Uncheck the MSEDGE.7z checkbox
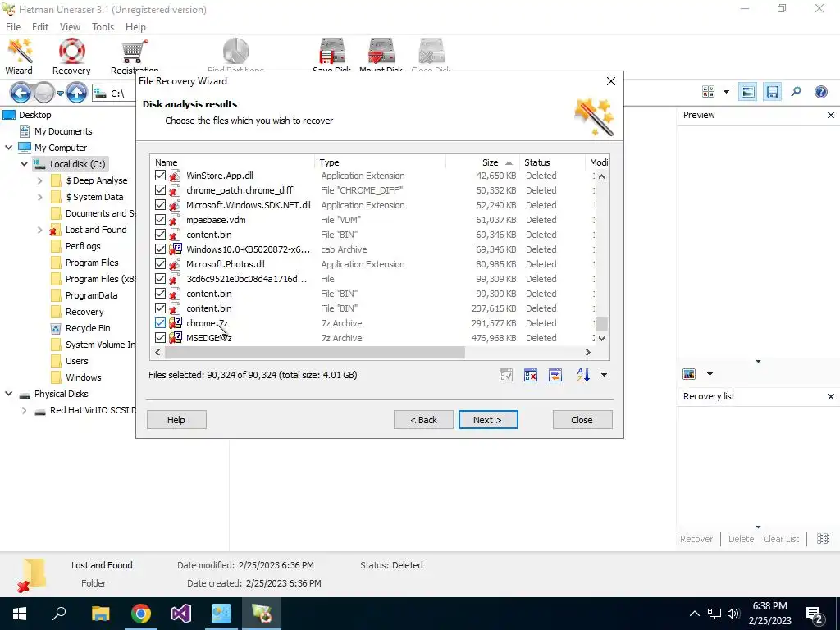 [x=160, y=338]
